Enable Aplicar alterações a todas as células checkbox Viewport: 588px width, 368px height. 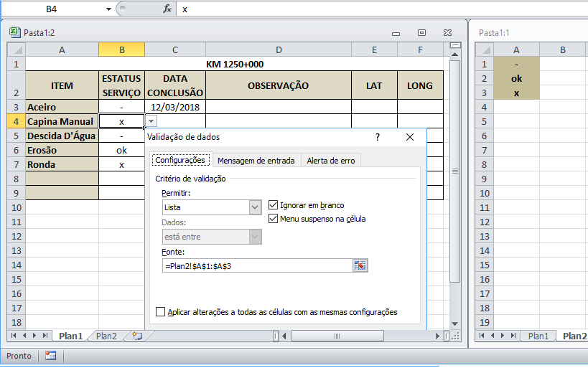point(160,312)
